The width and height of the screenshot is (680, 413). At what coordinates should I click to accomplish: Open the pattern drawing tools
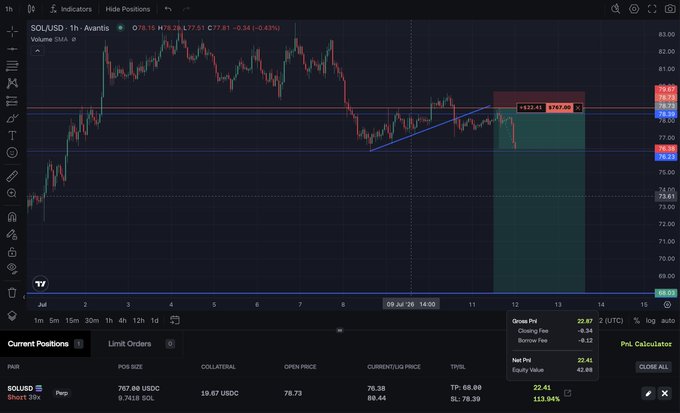click(x=12, y=83)
